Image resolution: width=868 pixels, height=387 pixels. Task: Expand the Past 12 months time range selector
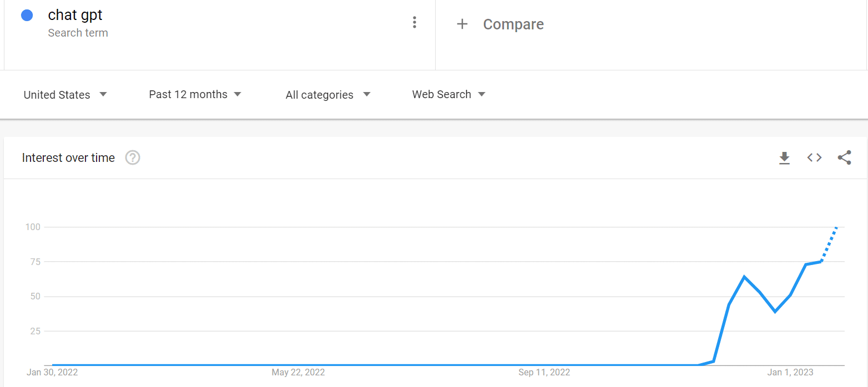click(x=195, y=94)
